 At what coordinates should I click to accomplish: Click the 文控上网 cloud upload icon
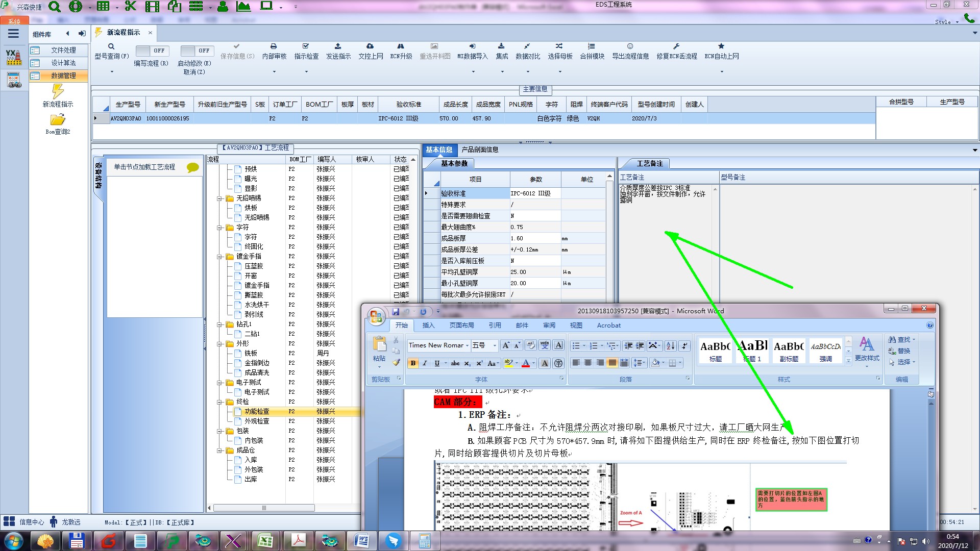click(x=370, y=46)
